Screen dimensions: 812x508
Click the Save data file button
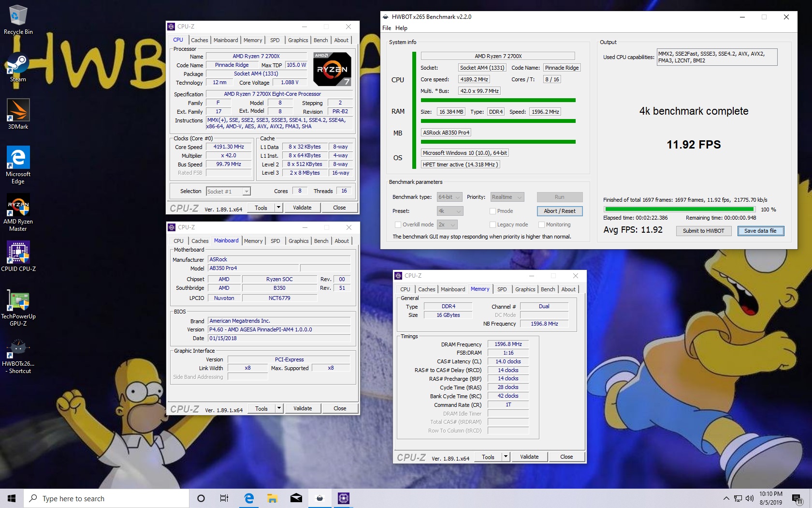click(x=760, y=231)
